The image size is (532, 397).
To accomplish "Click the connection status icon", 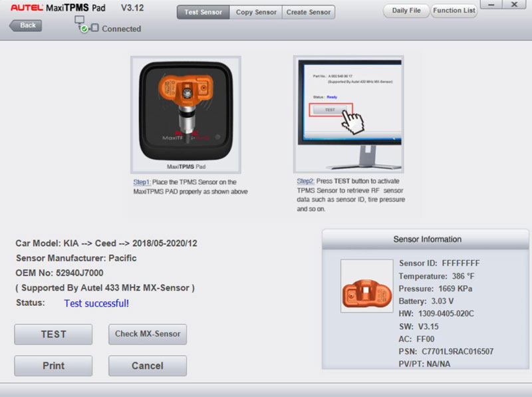I will pos(86,25).
